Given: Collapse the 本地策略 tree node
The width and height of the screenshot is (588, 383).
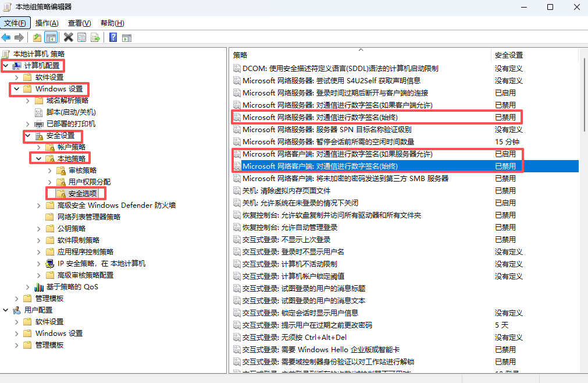Looking at the screenshot, I should 38,158.
